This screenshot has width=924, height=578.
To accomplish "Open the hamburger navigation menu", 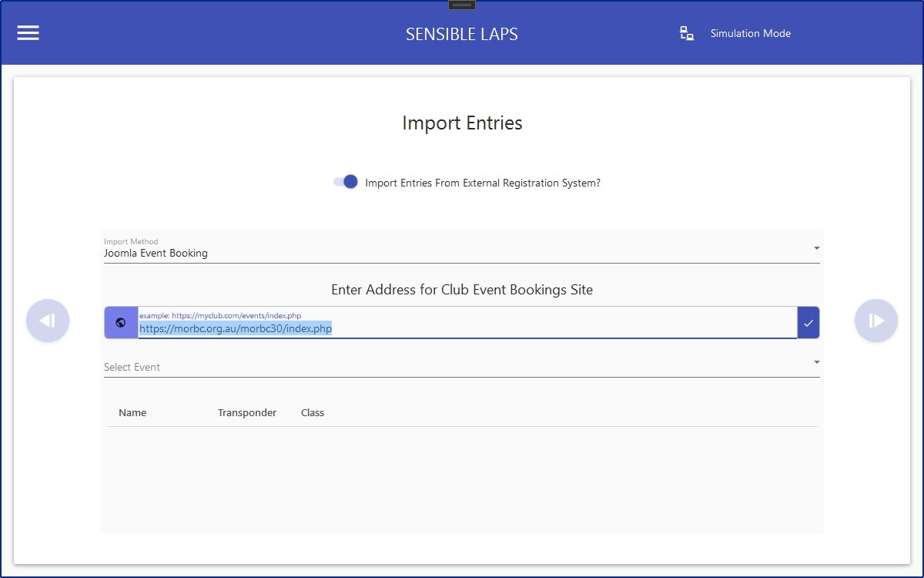I will (x=28, y=33).
